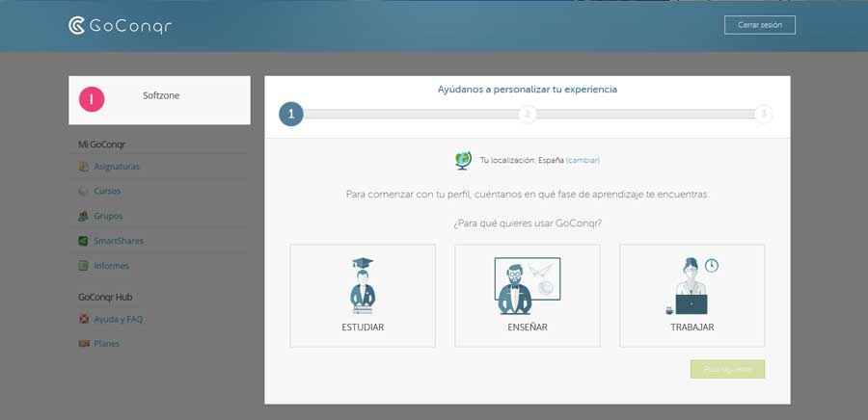868x420 pixels.
Task: Open the Asignaturas menu item
Action: point(117,167)
